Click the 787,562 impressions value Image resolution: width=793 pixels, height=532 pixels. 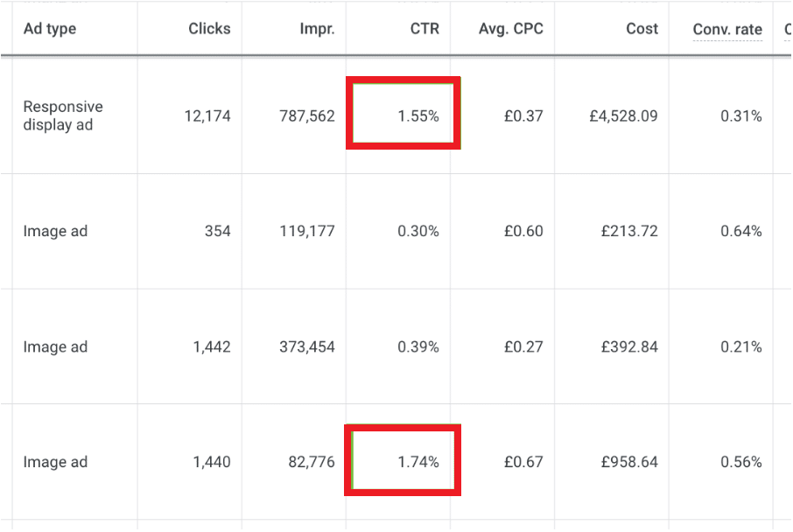coord(307,116)
